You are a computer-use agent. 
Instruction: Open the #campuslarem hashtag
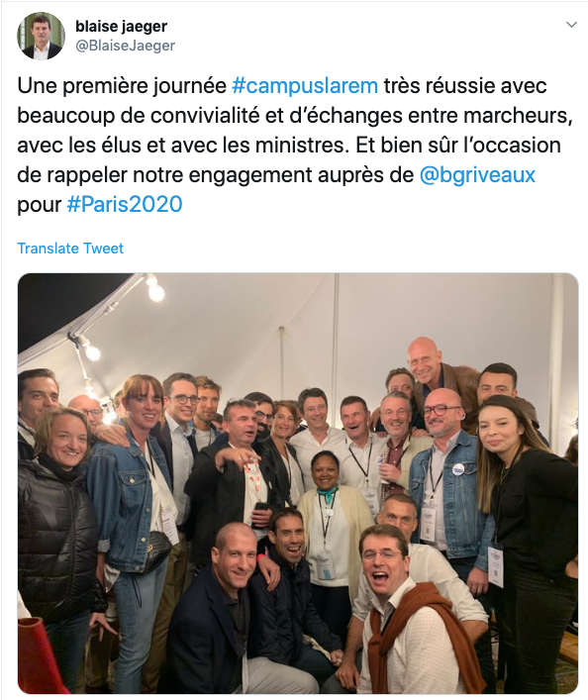click(305, 86)
